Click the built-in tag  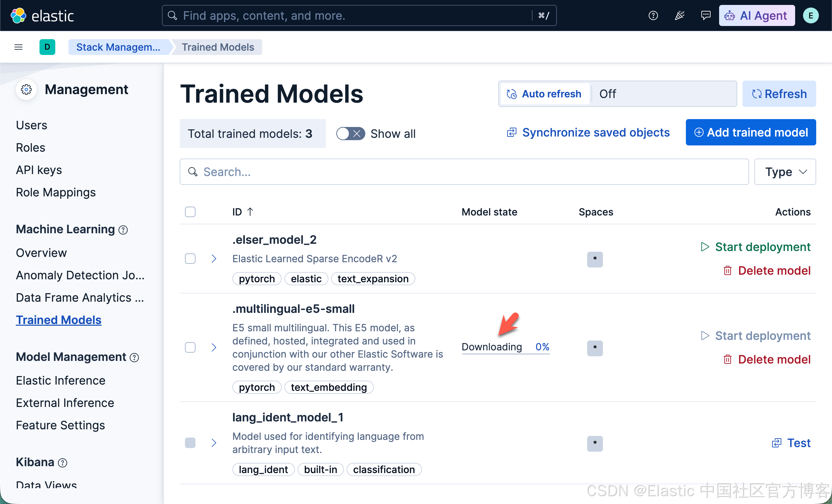tap(320, 469)
